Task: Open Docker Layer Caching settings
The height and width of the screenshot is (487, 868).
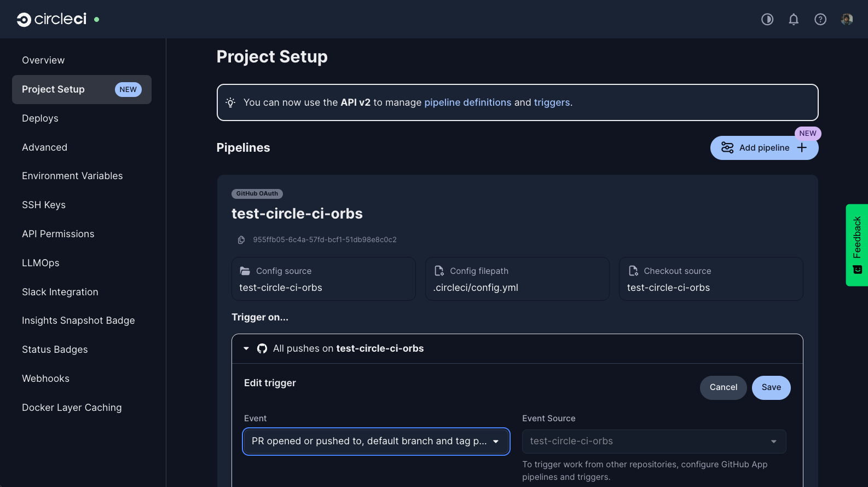Action: coord(72,408)
